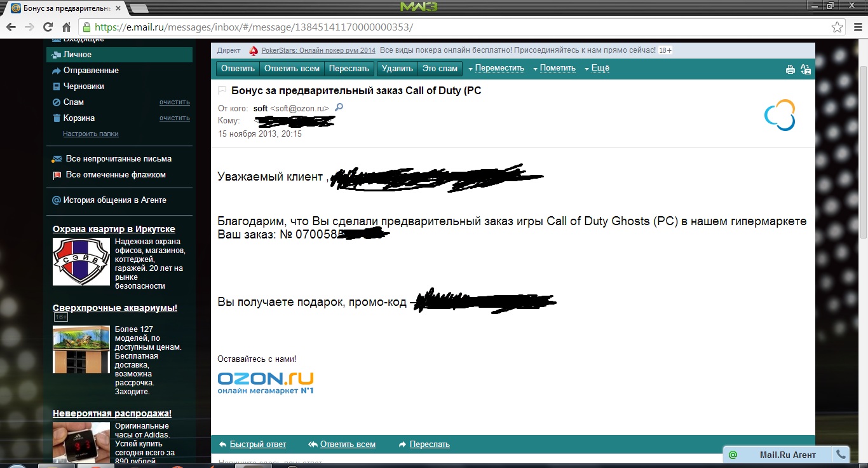The height and width of the screenshot is (468, 868).
Task: Delete the message with Удалить button
Action: point(397,69)
